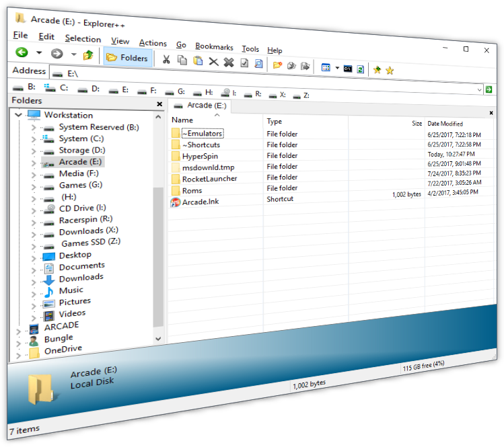Click the Copy To icon

[291, 66]
